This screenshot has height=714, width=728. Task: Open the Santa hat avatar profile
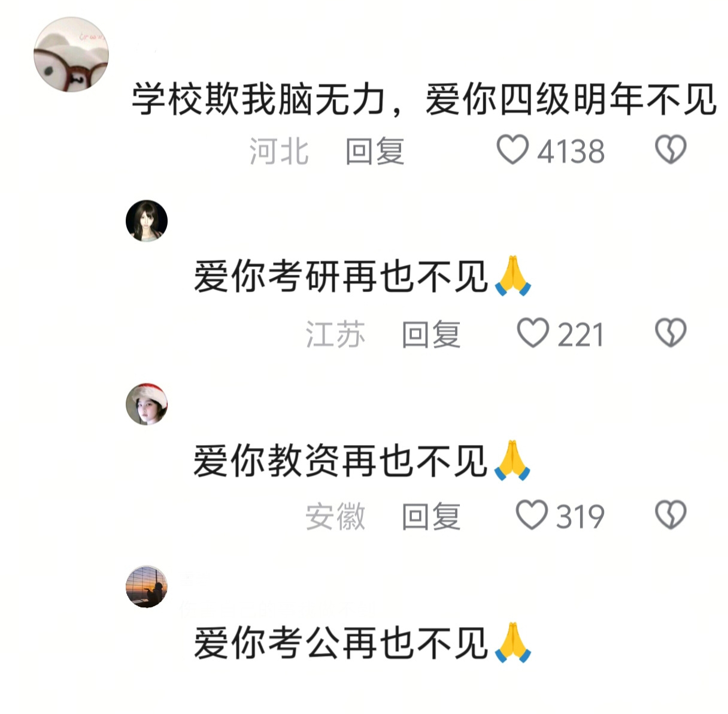[x=147, y=404]
